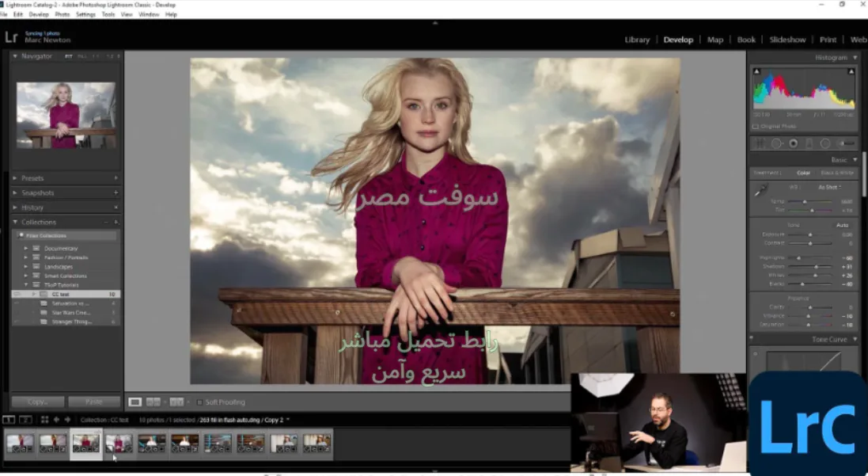Screen dimensions: 868x476
Task: Click the Paste button
Action: click(93, 402)
